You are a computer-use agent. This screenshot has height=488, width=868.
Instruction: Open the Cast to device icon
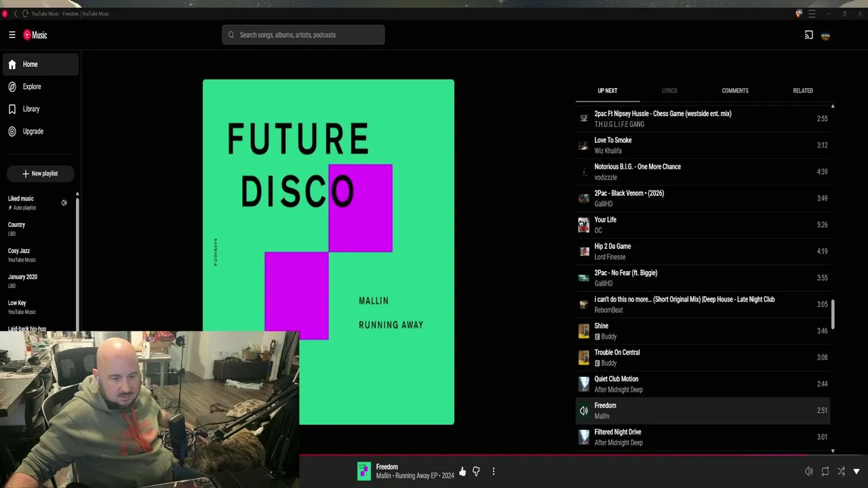[808, 35]
